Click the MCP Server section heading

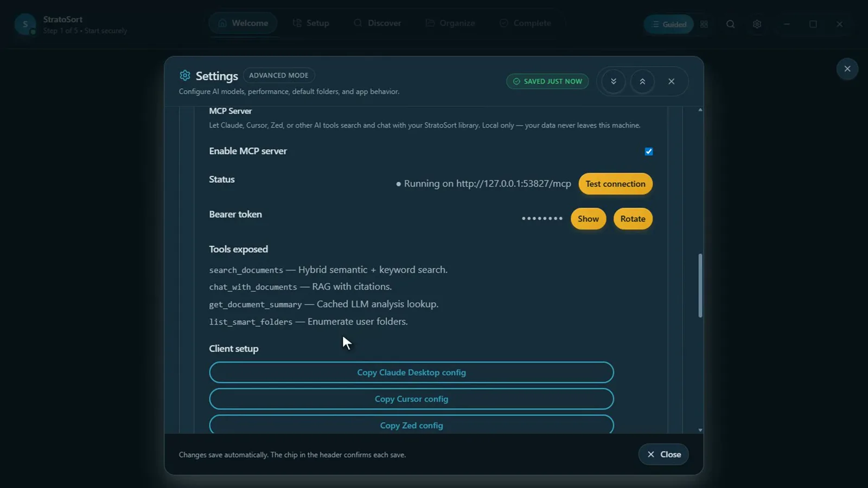231,111
